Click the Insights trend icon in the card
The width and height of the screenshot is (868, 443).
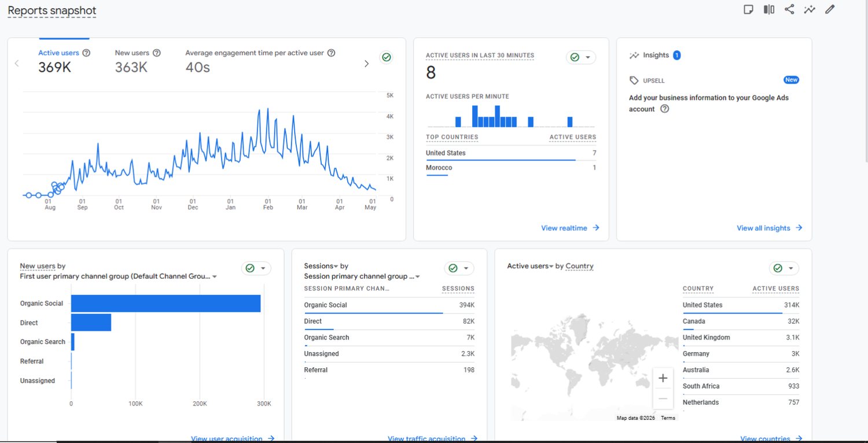(634, 55)
